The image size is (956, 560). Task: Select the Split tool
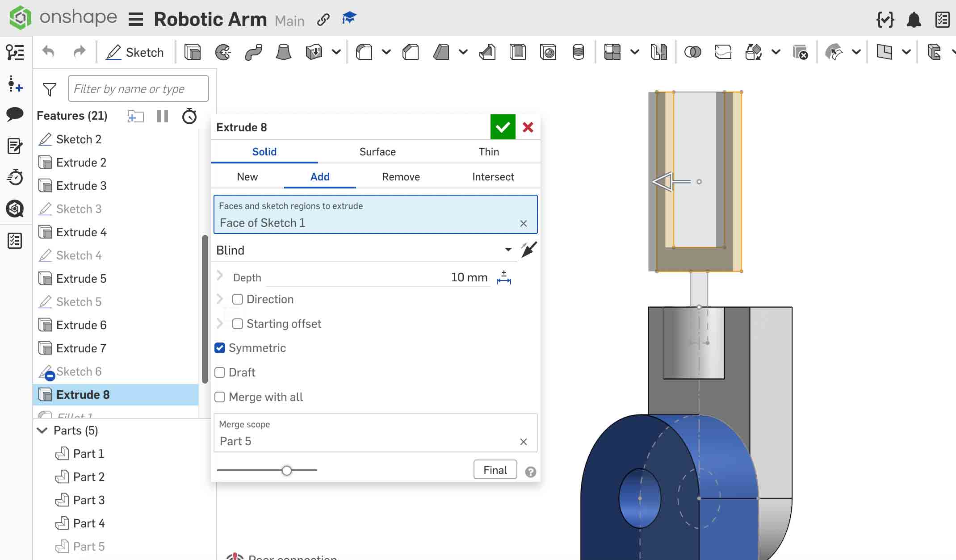pos(723,52)
